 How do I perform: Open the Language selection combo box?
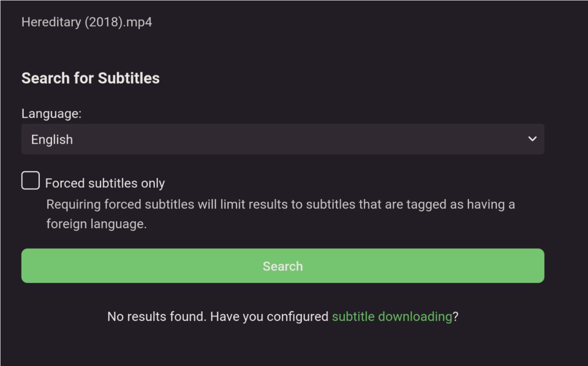283,139
